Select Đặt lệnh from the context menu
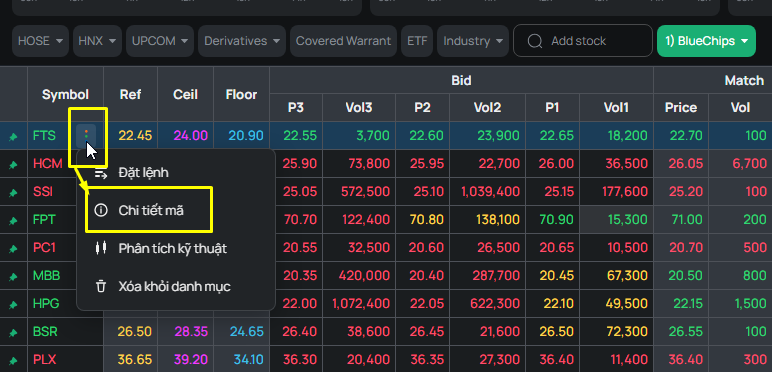772x372 pixels. click(176, 173)
